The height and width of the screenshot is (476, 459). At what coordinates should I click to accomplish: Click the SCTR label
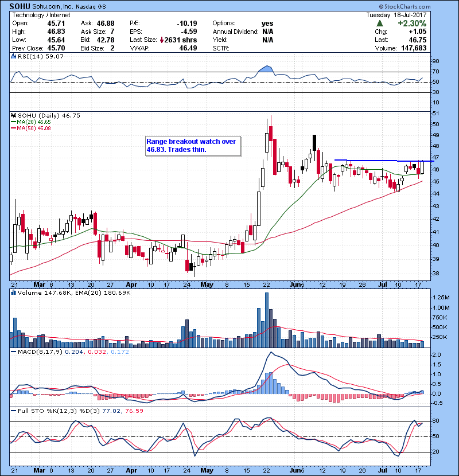pos(220,48)
